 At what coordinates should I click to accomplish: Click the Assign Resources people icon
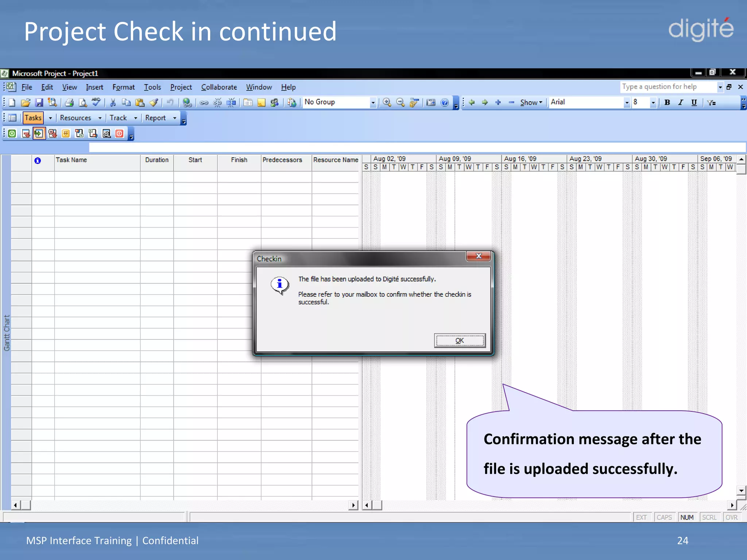pyautogui.click(x=275, y=102)
